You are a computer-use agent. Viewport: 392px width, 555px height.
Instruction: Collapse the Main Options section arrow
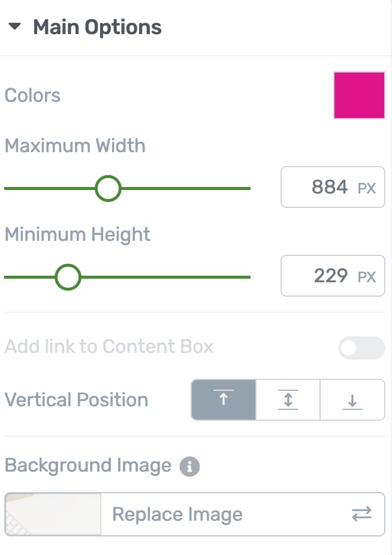15,27
